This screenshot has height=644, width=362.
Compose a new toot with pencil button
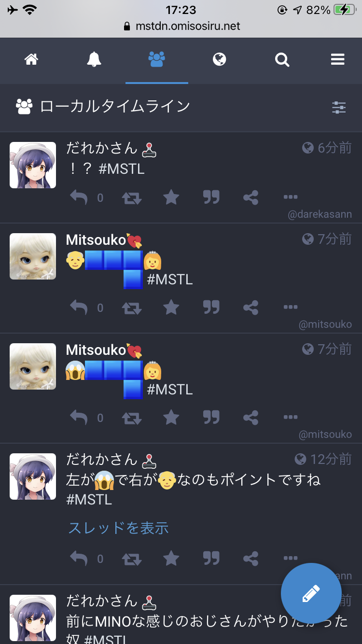(x=311, y=593)
